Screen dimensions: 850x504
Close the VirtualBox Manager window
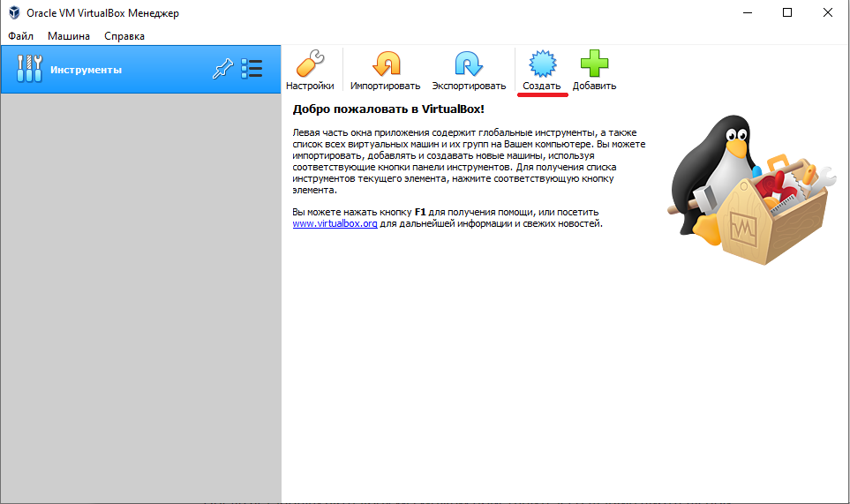827,12
